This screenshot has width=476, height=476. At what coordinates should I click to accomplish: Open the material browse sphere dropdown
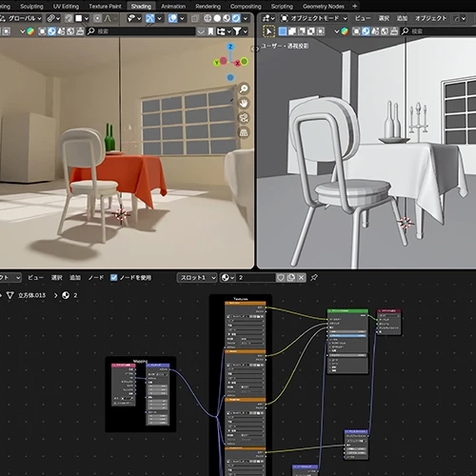pyautogui.click(x=228, y=278)
